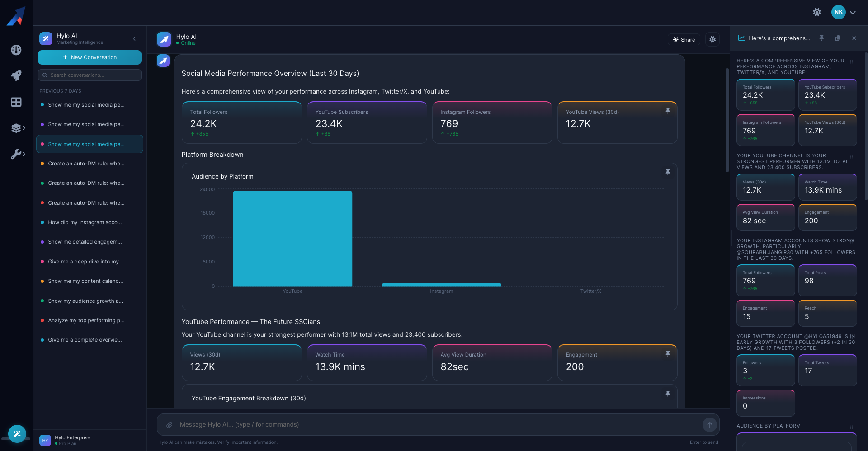This screenshot has width=868, height=451.
Task: Click the HY workspace avatar
Action: [x=45, y=440]
